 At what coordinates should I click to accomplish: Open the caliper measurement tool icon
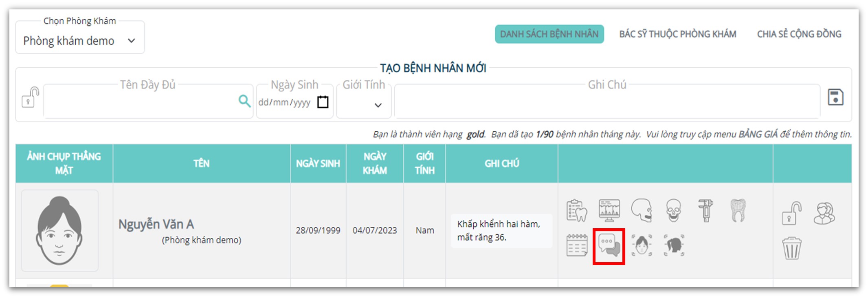coord(705,210)
